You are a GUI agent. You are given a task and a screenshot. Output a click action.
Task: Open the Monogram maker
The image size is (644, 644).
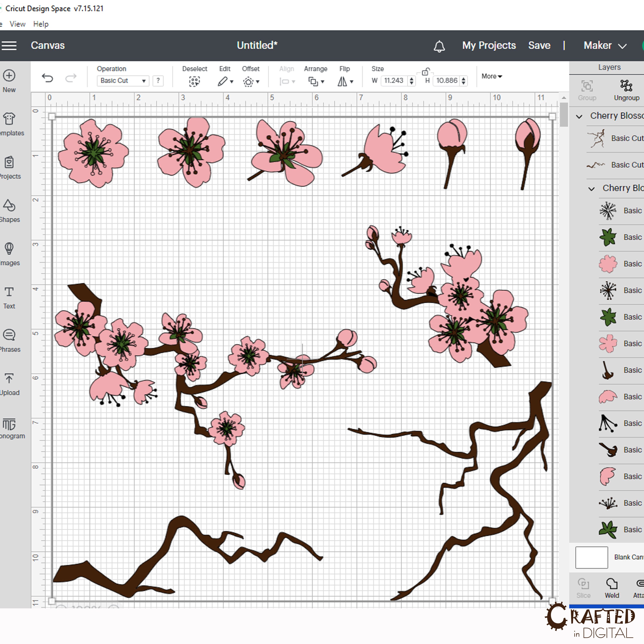click(9, 427)
